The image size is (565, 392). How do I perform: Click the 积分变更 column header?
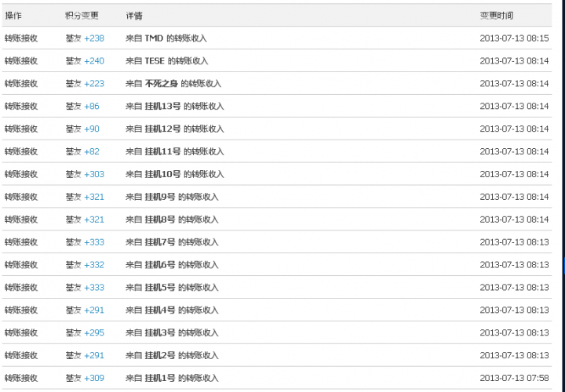click(x=82, y=16)
